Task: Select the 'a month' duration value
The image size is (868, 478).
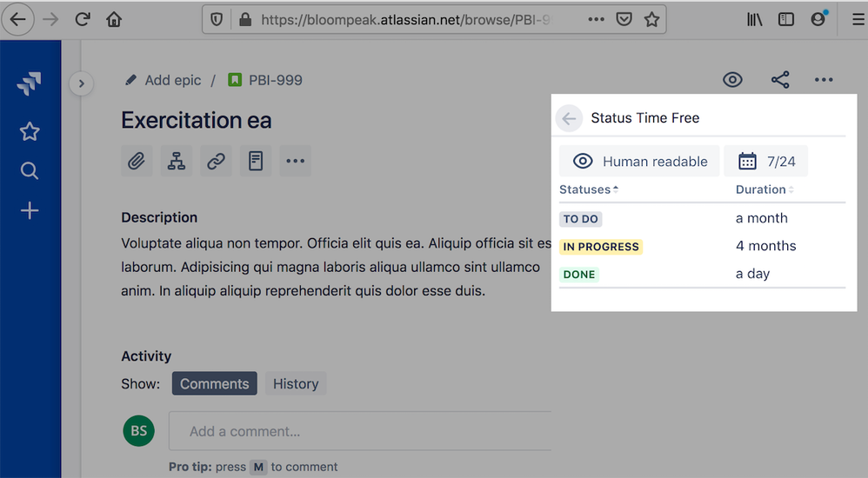Action: tap(761, 218)
